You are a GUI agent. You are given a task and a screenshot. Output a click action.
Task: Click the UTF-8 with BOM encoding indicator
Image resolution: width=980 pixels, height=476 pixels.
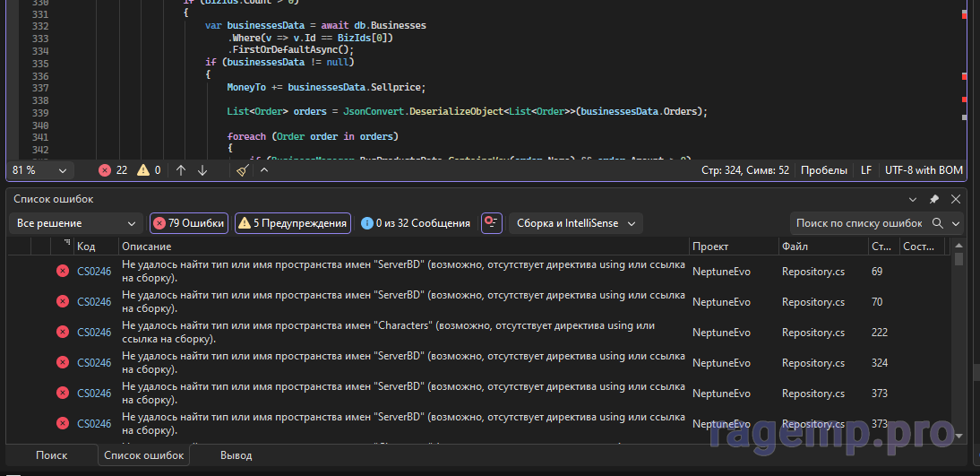(x=924, y=170)
